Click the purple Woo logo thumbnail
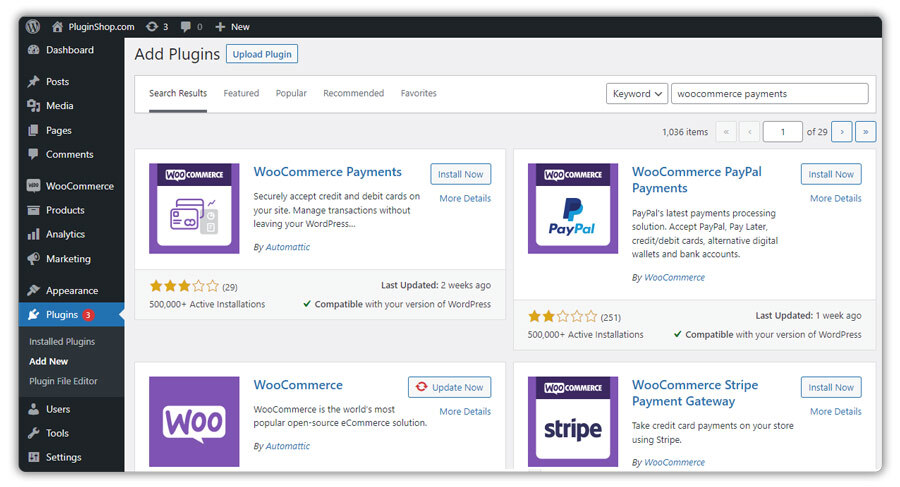The width and height of the screenshot is (900, 487). (x=194, y=422)
